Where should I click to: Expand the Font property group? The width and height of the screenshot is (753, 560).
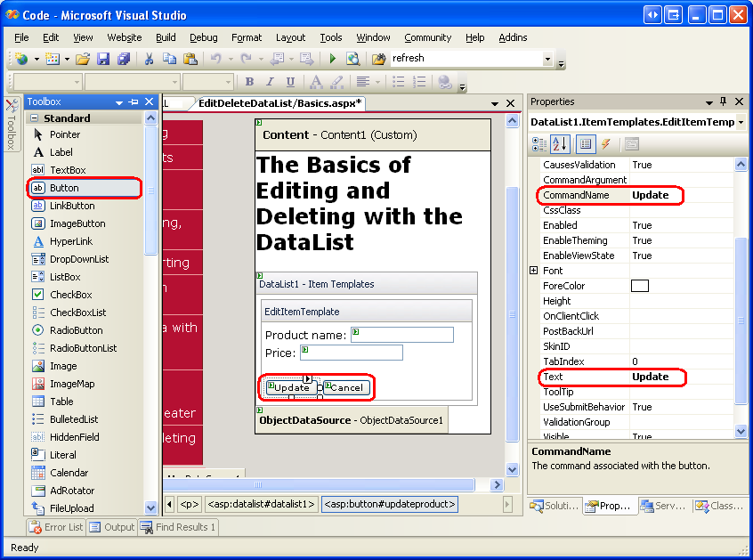click(x=534, y=271)
